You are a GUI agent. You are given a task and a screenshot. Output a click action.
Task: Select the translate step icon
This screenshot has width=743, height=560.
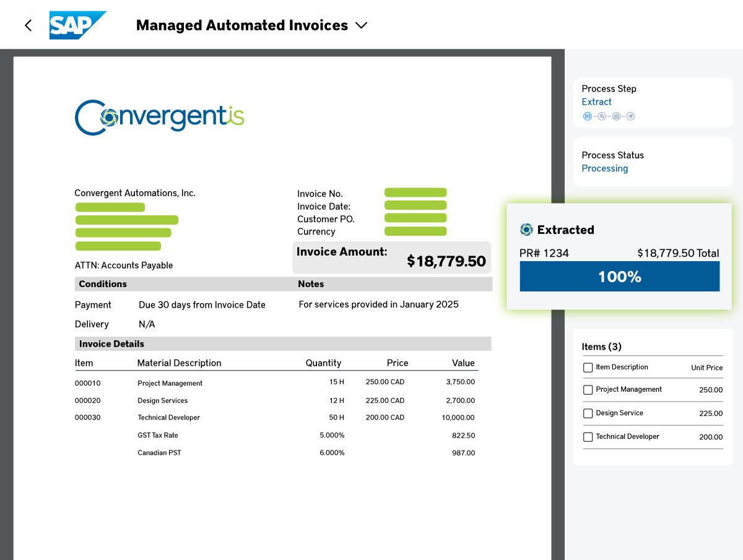(x=601, y=116)
